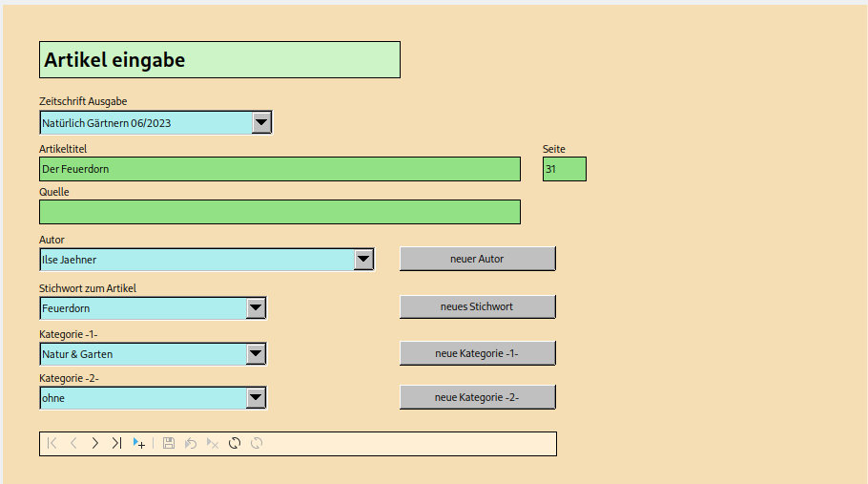
Task: Open the Zeitschrift Ausgabe dropdown
Action: [x=261, y=122]
